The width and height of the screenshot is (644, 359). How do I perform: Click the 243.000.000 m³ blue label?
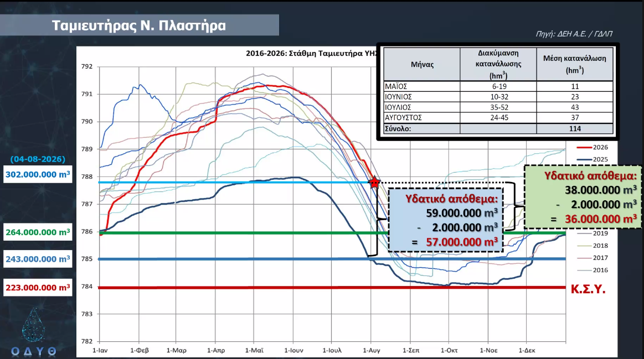tap(38, 259)
